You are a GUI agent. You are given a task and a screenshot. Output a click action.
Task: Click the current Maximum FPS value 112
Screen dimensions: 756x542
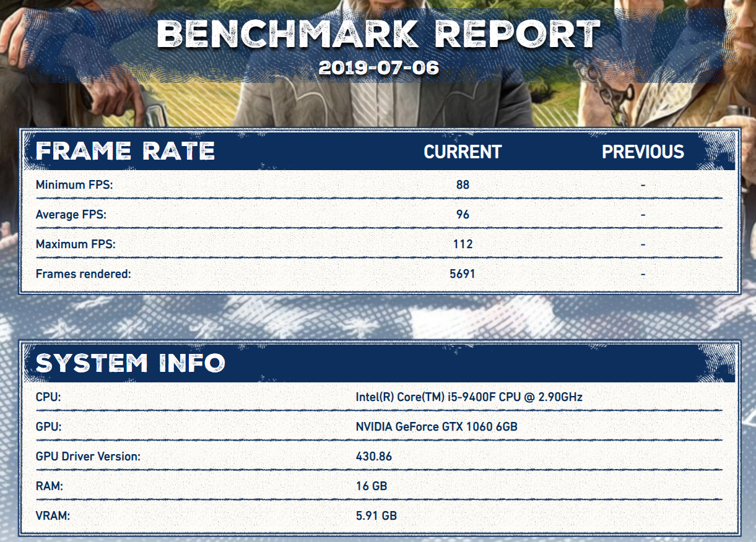[463, 244]
